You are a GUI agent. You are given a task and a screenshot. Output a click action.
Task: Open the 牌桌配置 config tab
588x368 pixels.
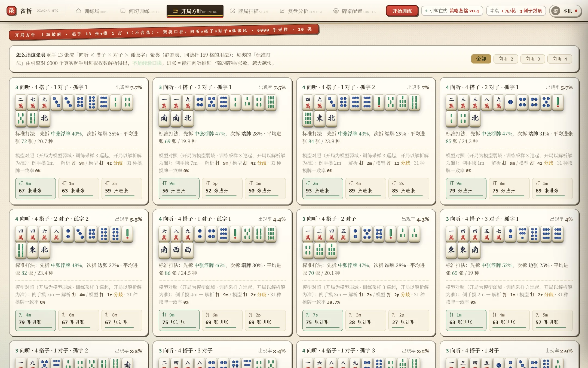click(x=354, y=11)
